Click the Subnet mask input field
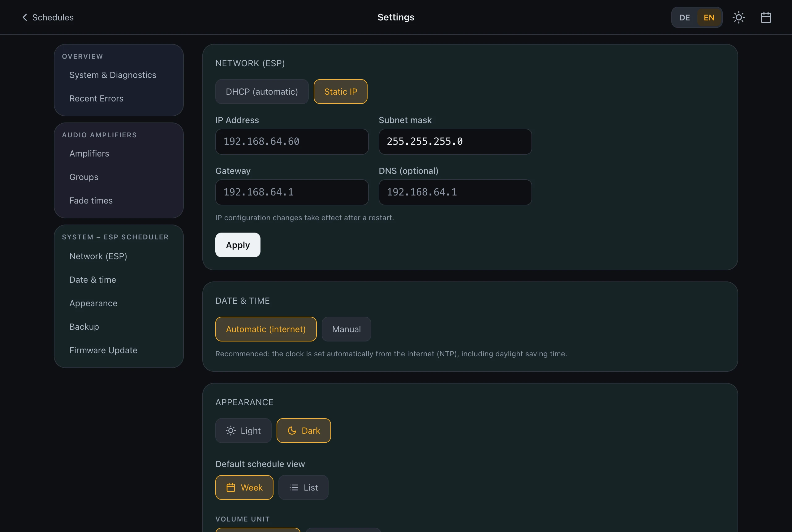The height and width of the screenshot is (532, 792). (455, 141)
